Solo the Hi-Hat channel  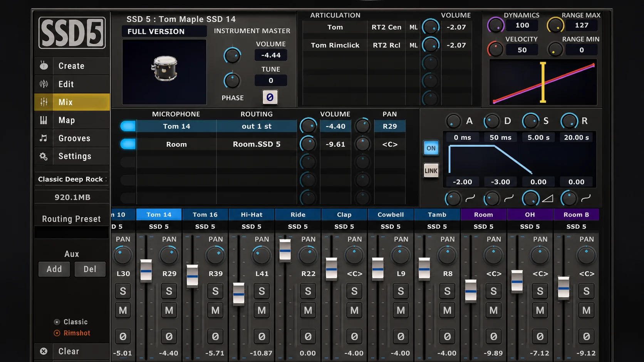point(262,291)
